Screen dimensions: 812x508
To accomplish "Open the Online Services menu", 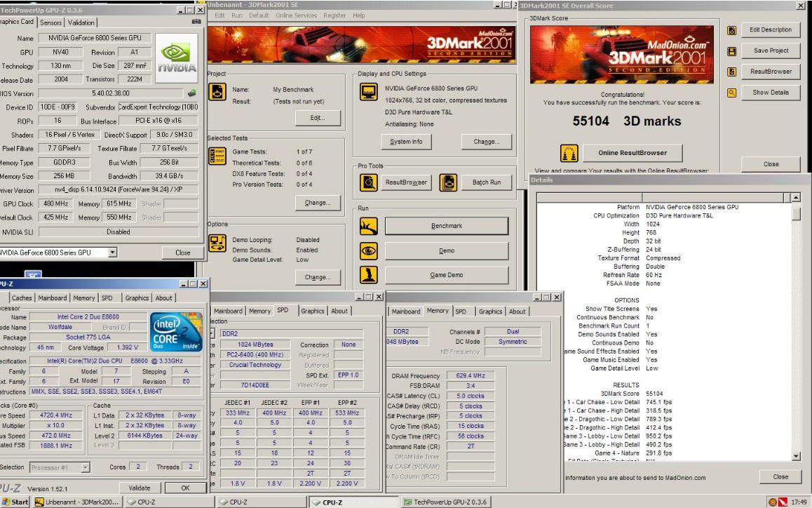I will tap(296, 15).
